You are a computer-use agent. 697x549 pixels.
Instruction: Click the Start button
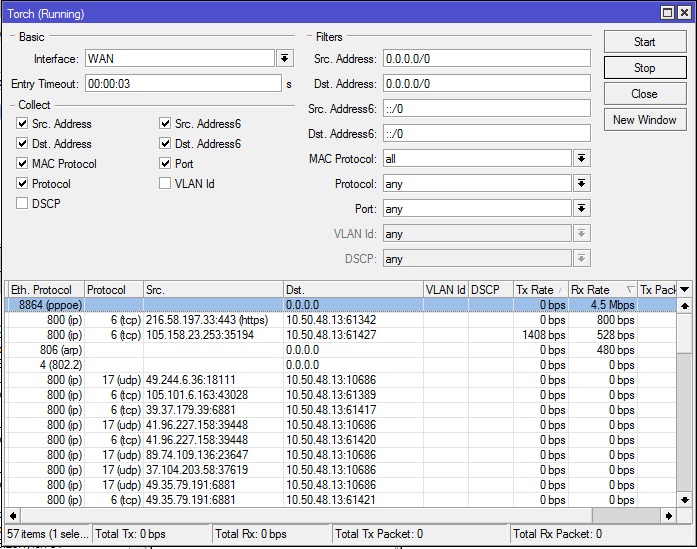pyautogui.click(x=645, y=42)
